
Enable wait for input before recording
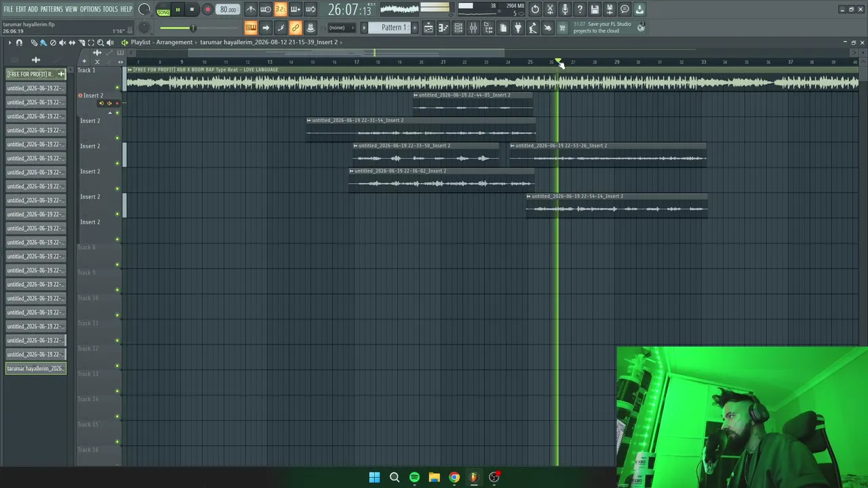(266, 9)
